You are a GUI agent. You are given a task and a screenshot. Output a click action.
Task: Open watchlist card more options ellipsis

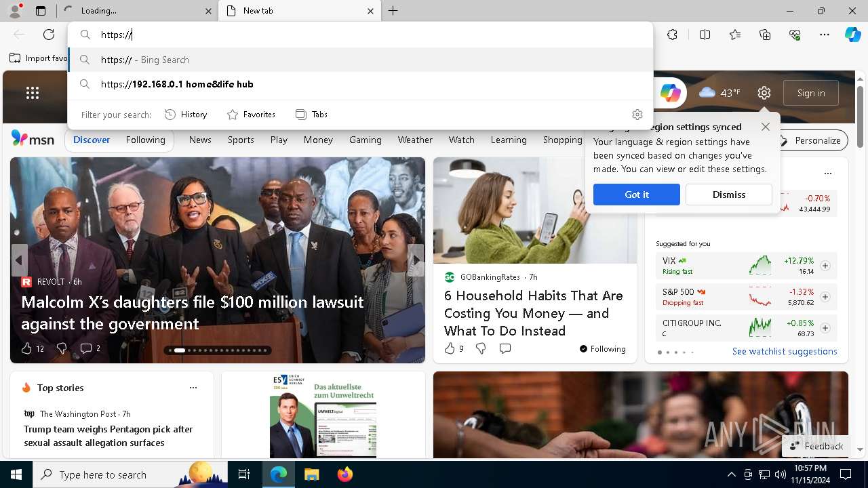[x=827, y=174]
